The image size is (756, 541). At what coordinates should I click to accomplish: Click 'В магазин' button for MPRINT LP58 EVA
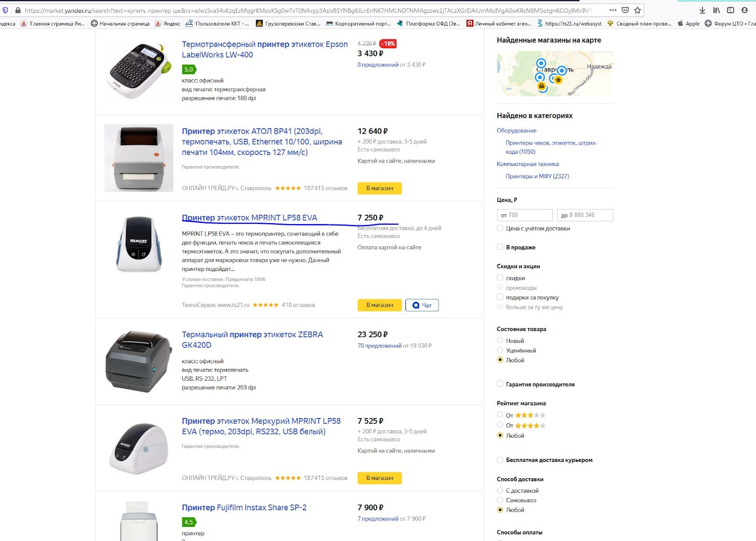tap(379, 305)
